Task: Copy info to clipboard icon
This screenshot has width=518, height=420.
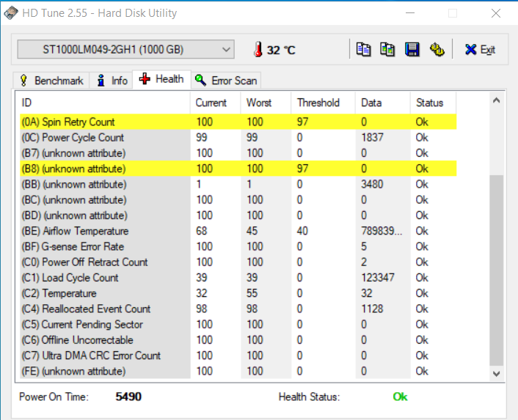Action: (x=363, y=50)
